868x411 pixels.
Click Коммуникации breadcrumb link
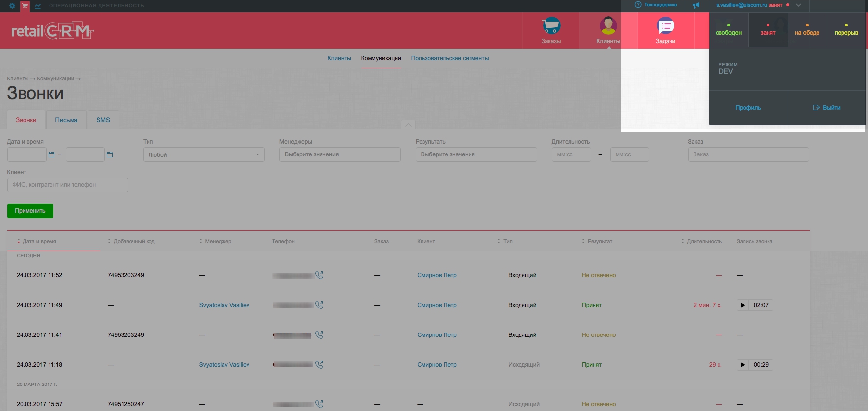(x=55, y=78)
